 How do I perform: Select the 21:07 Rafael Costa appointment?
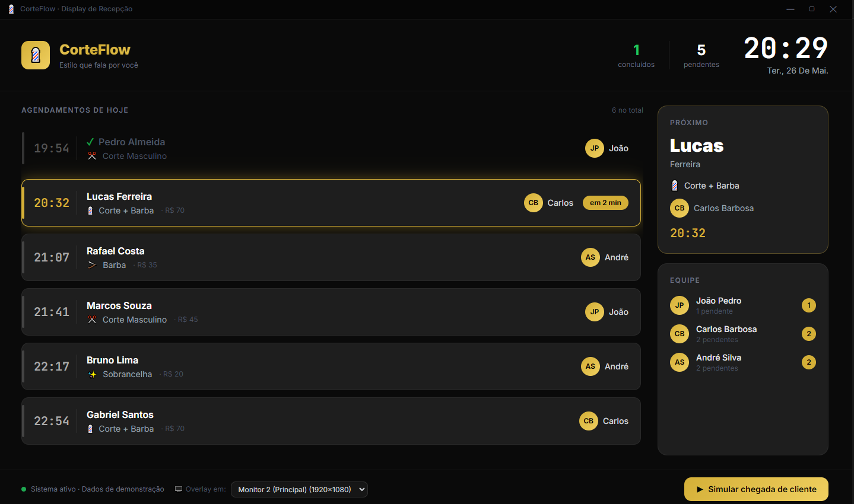(331, 257)
